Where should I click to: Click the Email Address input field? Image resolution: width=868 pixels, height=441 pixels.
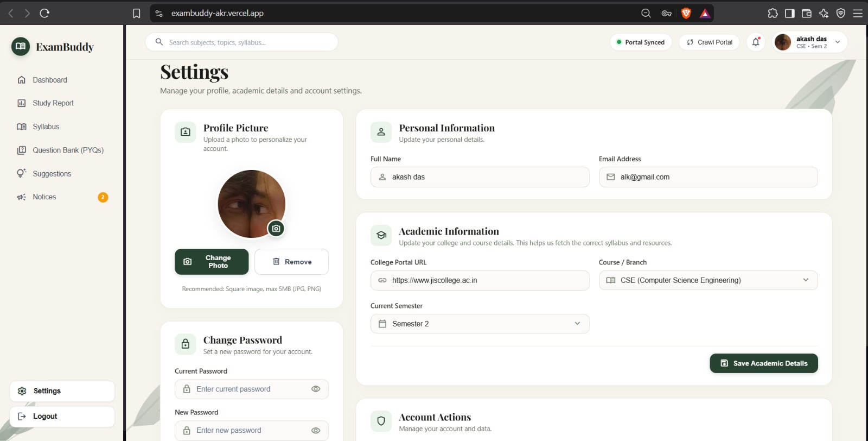coord(708,177)
